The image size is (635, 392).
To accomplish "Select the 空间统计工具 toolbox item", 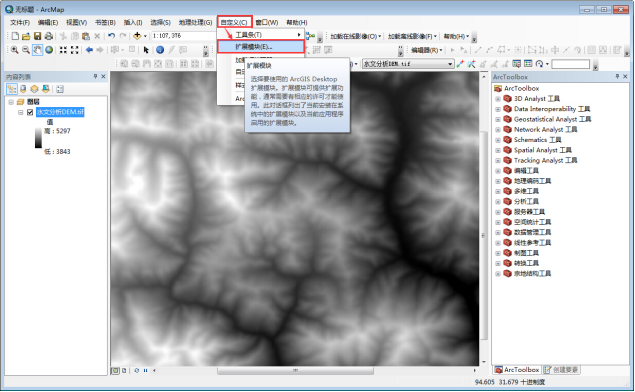I will coord(532,222).
